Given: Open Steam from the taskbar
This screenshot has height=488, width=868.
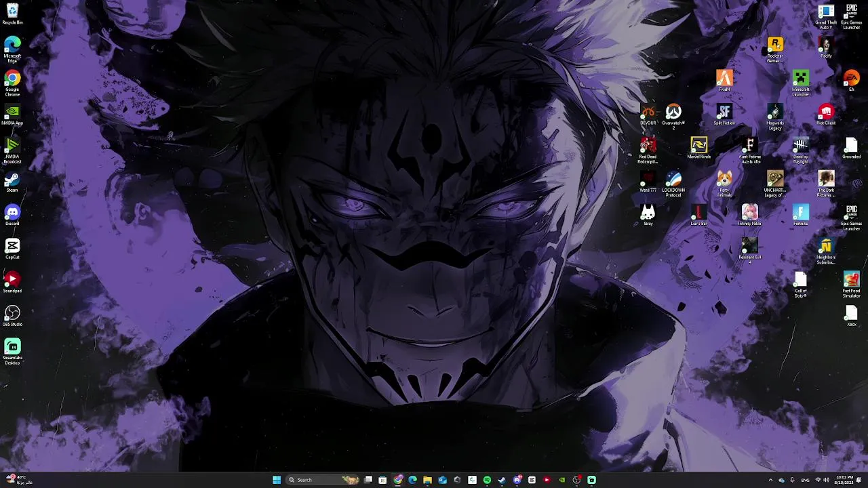Looking at the screenshot, I should coord(502,480).
